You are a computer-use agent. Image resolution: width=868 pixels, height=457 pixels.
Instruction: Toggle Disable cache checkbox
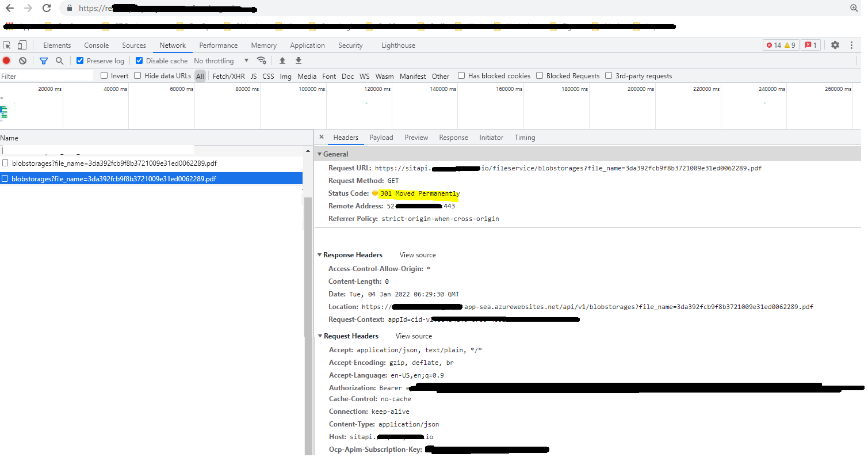pos(139,60)
